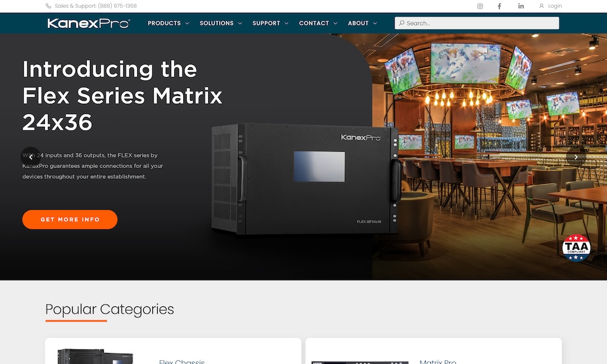Click the Get More Info button
This screenshot has width=607, height=364.
[x=70, y=220]
